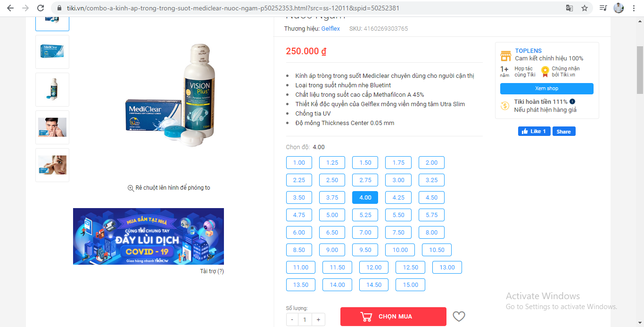Decrease quantity with the minus button
Image resolution: width=644 pixels, height=327 pixels.
[292, 319]
